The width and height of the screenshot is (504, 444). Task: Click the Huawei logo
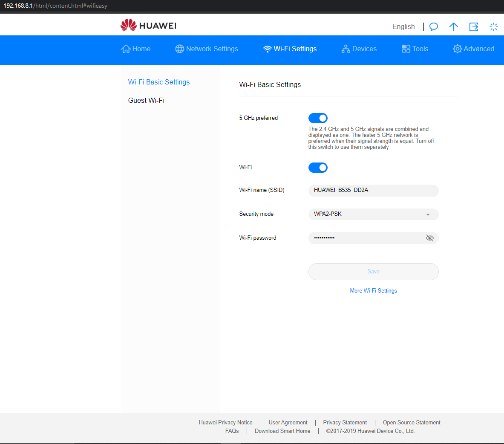point(149,25)
